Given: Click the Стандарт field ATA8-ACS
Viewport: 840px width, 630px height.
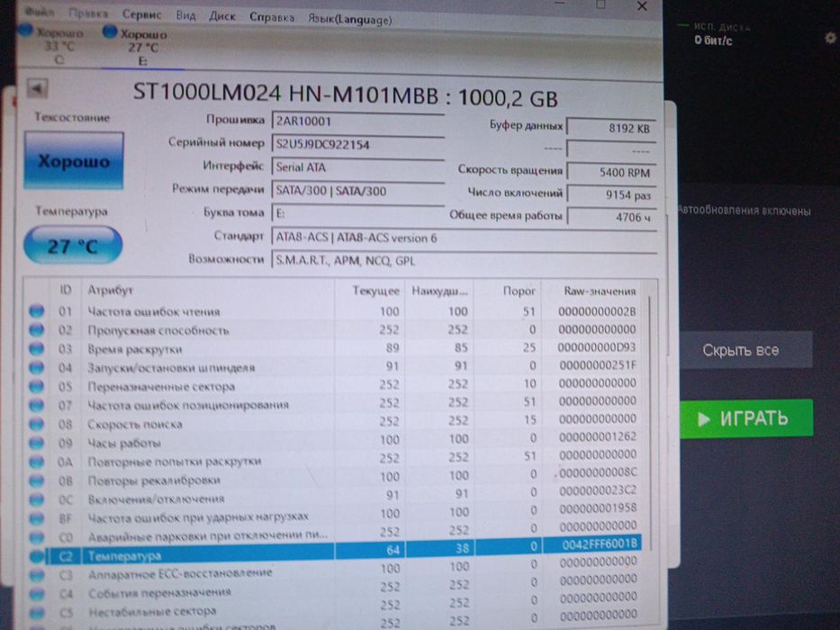Looking at the screenshot, I should click(x=464, y=238).
